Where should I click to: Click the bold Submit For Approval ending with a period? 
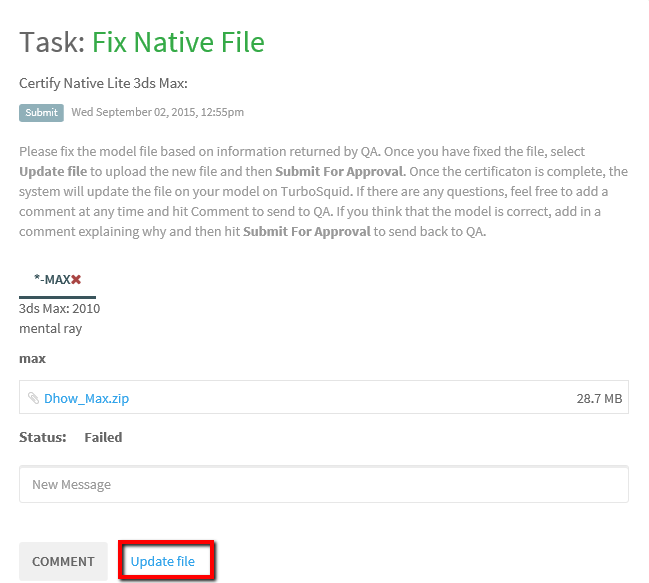coord(341,171)
